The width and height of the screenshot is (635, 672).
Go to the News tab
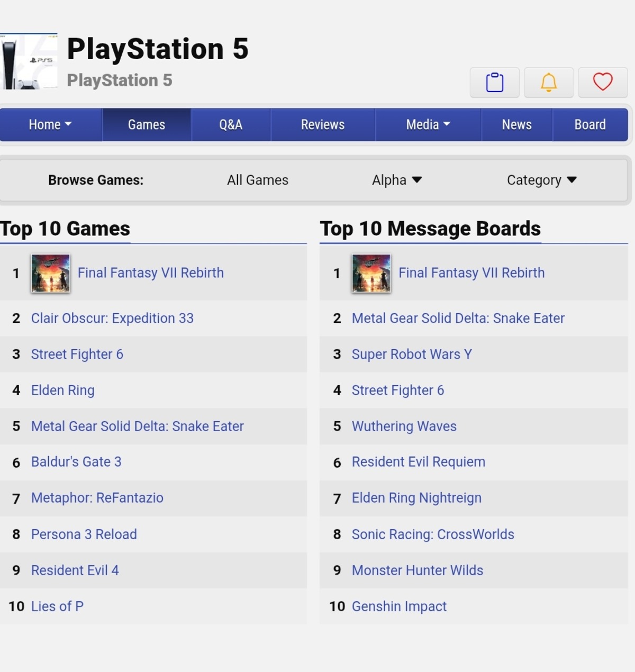[x=517, y=125]
